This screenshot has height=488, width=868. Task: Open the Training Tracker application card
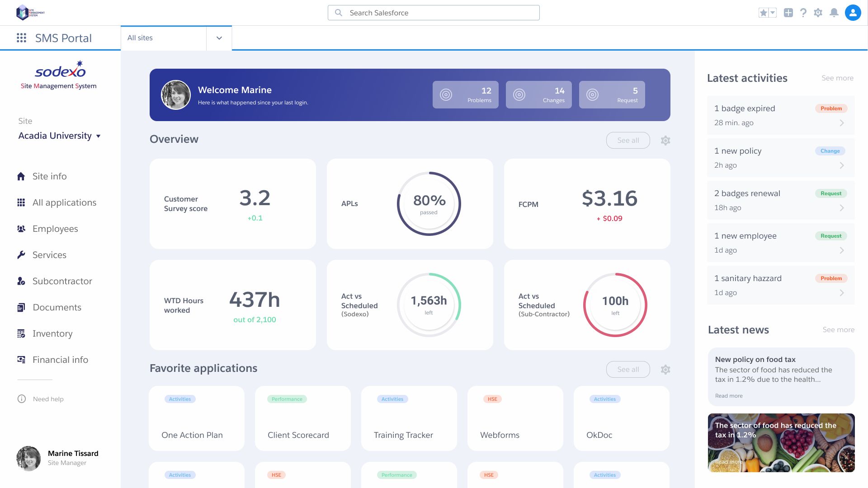tap(409, 418)
